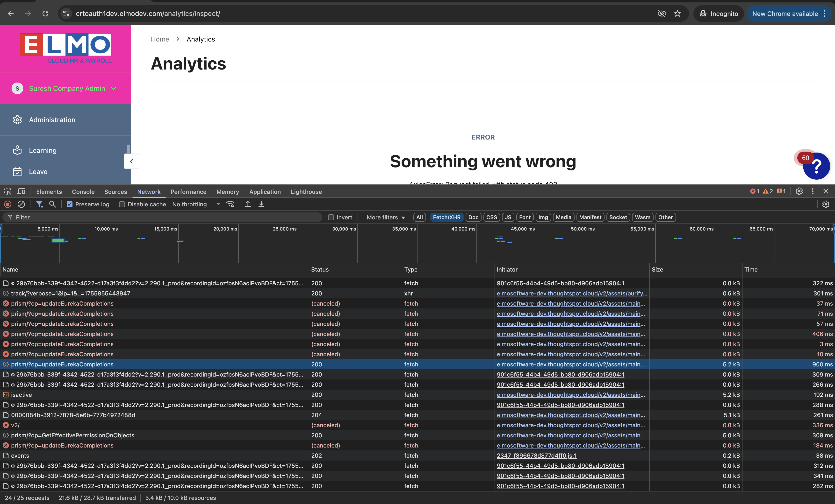Toggle the Doc request filter
The width and height of the screenshot is (835, 504).
click(473, 217)
